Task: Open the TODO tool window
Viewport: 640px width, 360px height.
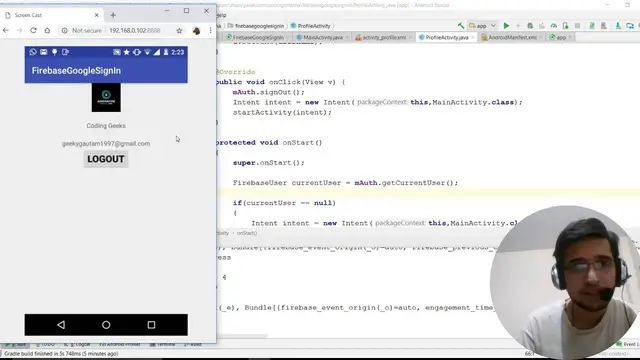Action: point(45,344)
